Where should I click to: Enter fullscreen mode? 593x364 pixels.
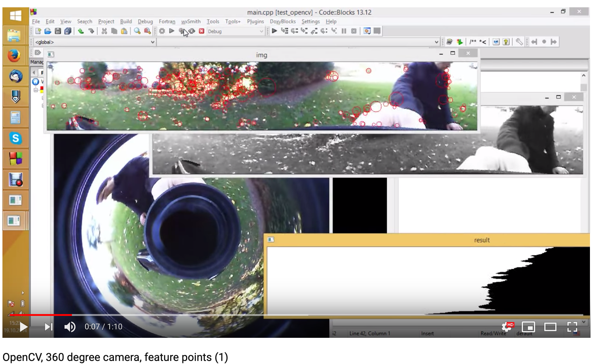point(572,327)
